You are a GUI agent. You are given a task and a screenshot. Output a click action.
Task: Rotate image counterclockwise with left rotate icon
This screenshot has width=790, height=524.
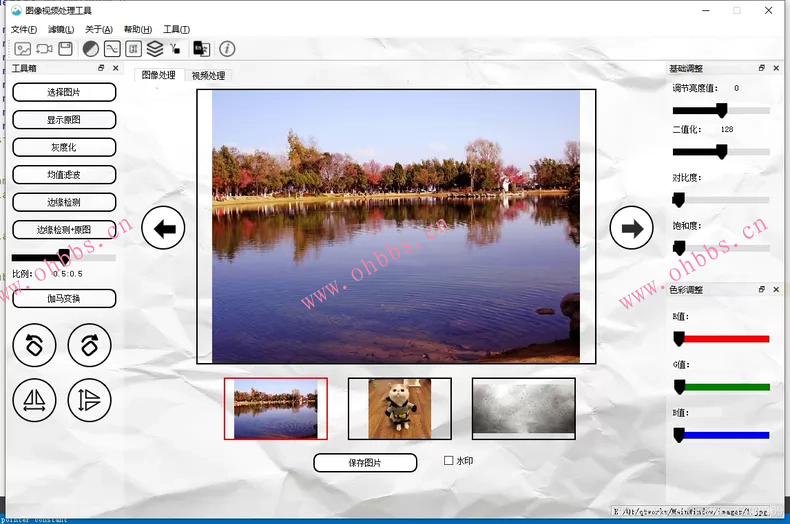click(34, 346)
